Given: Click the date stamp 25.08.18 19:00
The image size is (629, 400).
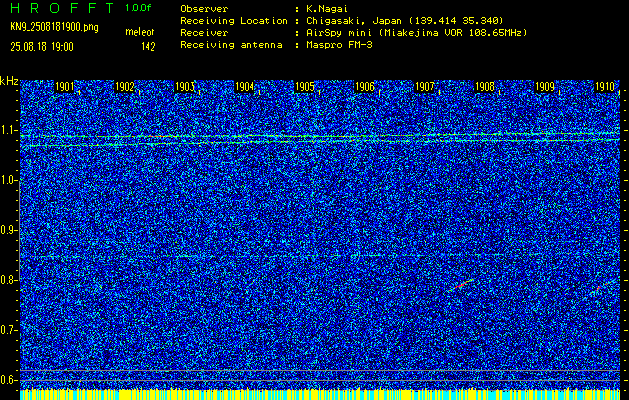Looking at the screenshot, I should (x=42, y=47).
